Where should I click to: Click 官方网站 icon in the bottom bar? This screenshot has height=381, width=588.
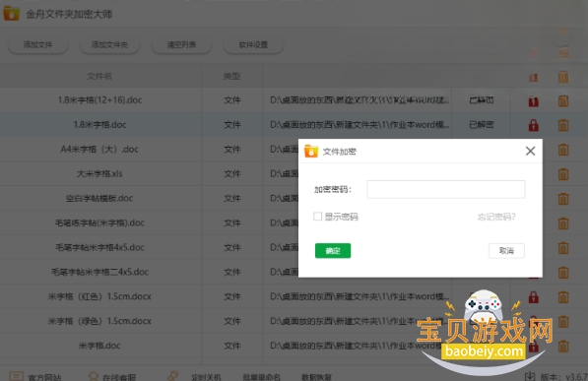point(16,376)
